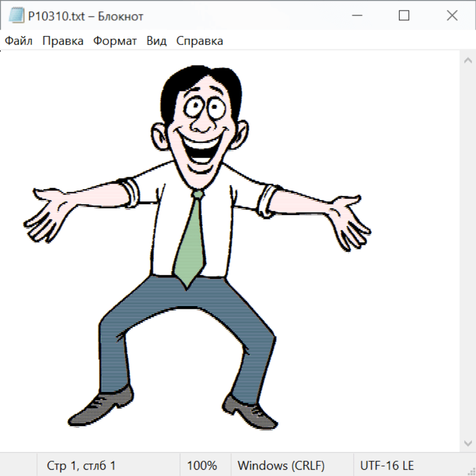476x476 pixels.
Task: Click the Windows (CRLF) line ending indicator
Action: (281, 466)
